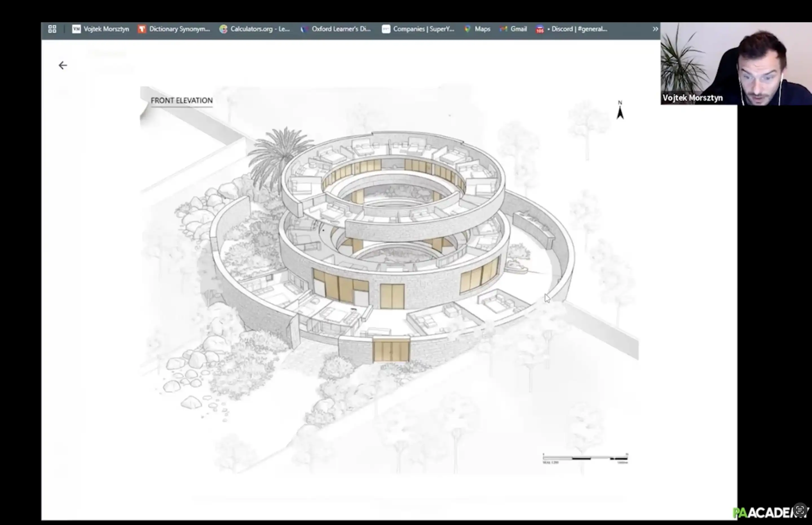Click the Calculators.org bookmark label

(260, 29)
